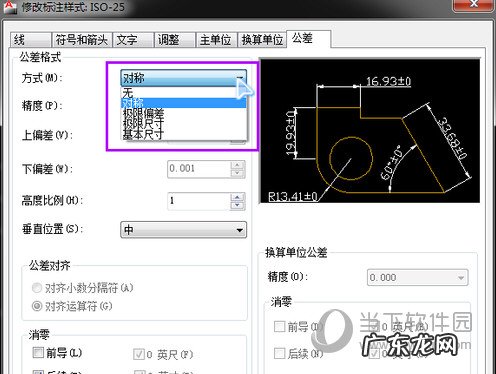Click the dimension style preview image
This screenshot has height=374, width=496.
tap(370, 131)
